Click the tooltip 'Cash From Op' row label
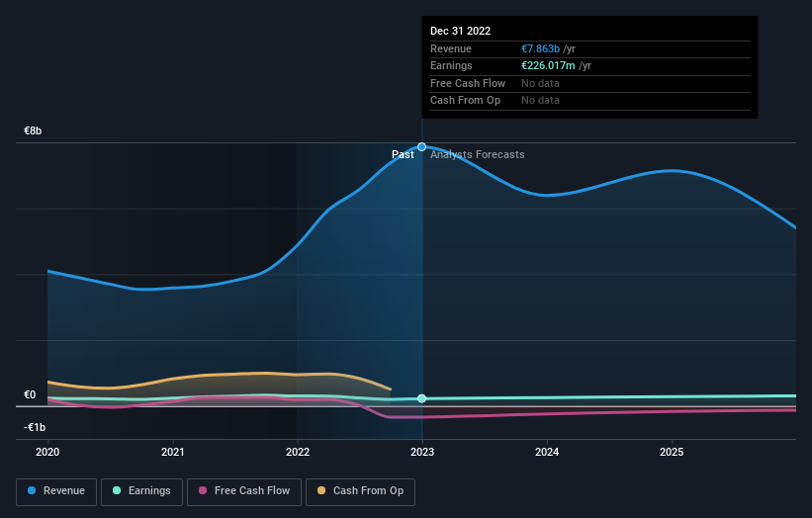This screenshot has width=812, height=518. [x=466, y=101]
